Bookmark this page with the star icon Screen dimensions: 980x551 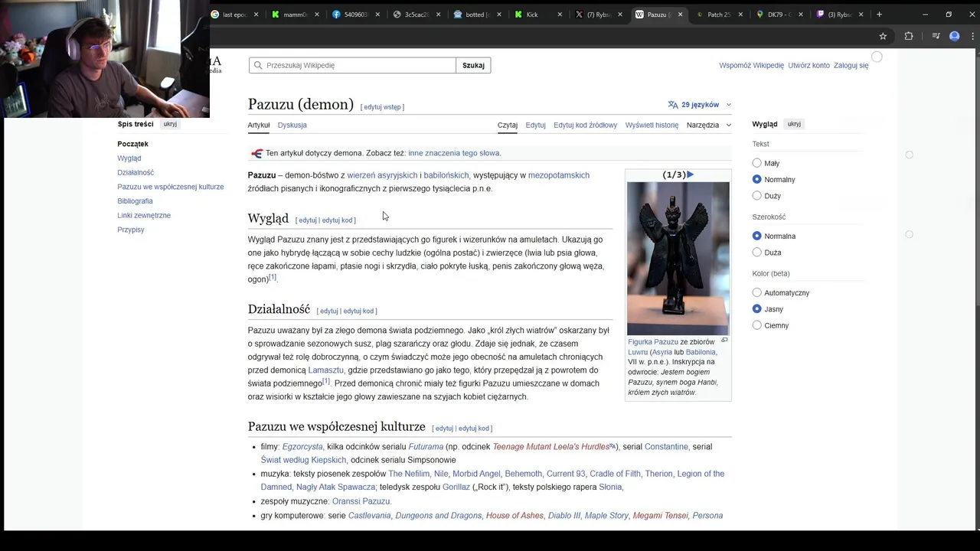(x=883, y=36)
